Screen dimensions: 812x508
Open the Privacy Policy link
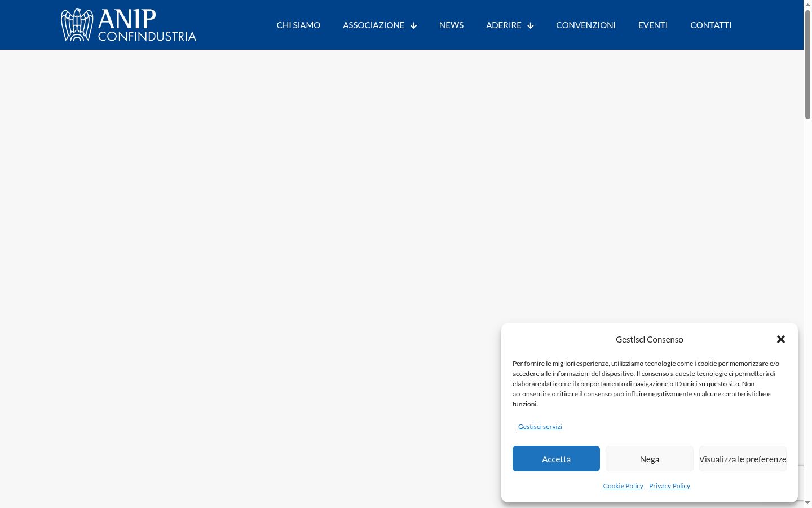[x=669, y=486]
